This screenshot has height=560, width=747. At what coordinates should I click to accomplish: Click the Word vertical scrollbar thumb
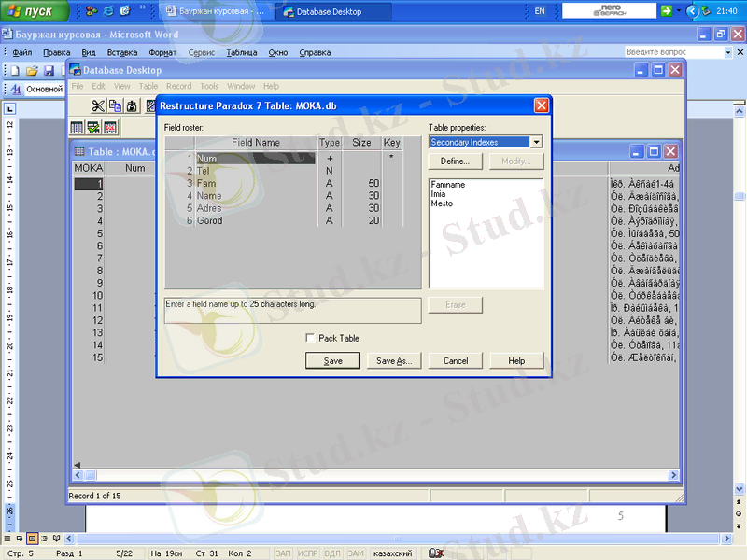(x=739, y=196)
